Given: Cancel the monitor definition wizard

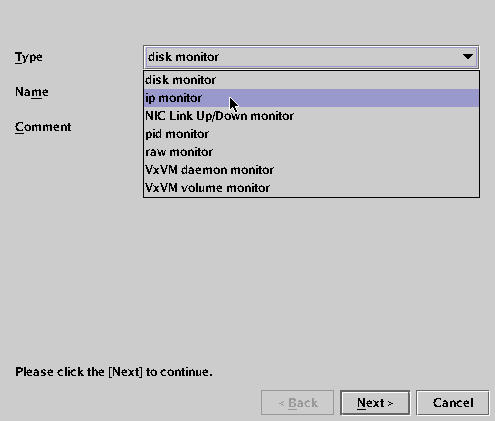Looking at the screenshot, I should click(x=453, y=403).
